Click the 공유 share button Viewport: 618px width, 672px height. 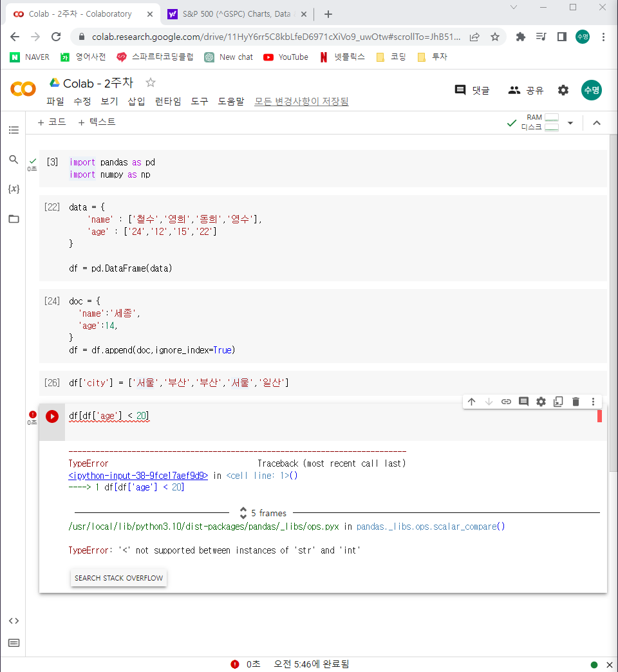tap(526, 90)
